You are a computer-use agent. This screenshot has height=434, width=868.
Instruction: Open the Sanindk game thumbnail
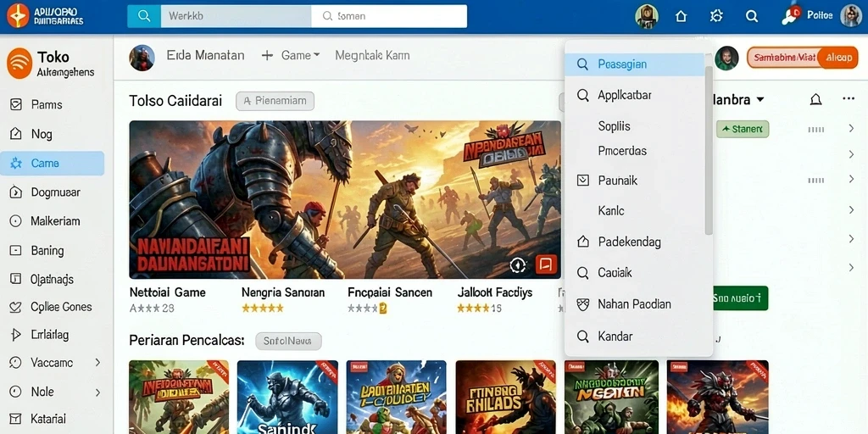click(287, 397)
